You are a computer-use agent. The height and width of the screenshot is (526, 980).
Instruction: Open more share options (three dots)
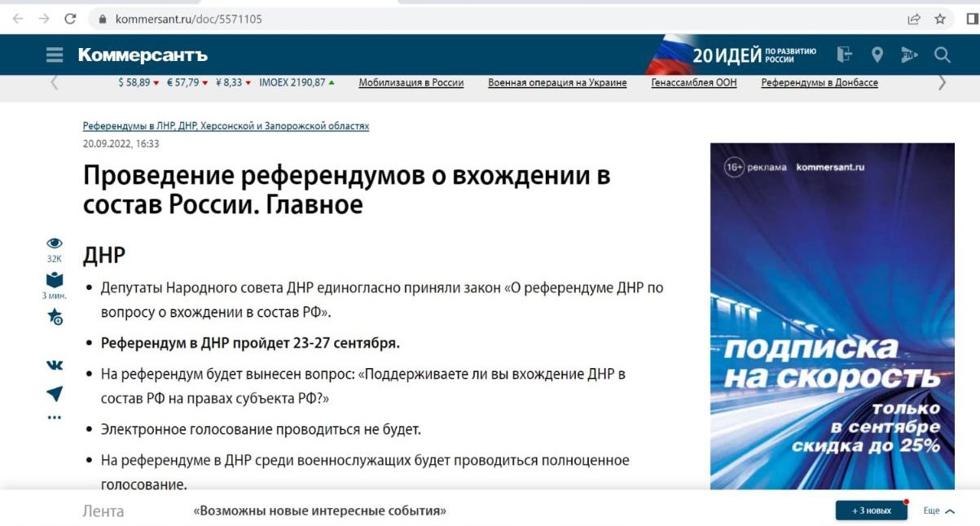[55, 418]
